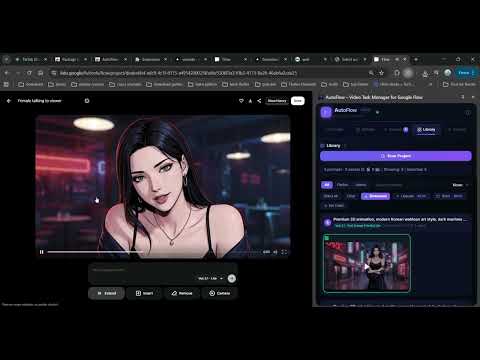Go back using the Flow editor back arrow
The height and width of the screenshot is (360, 480).
pyautogui.click(x=9, y=101)
